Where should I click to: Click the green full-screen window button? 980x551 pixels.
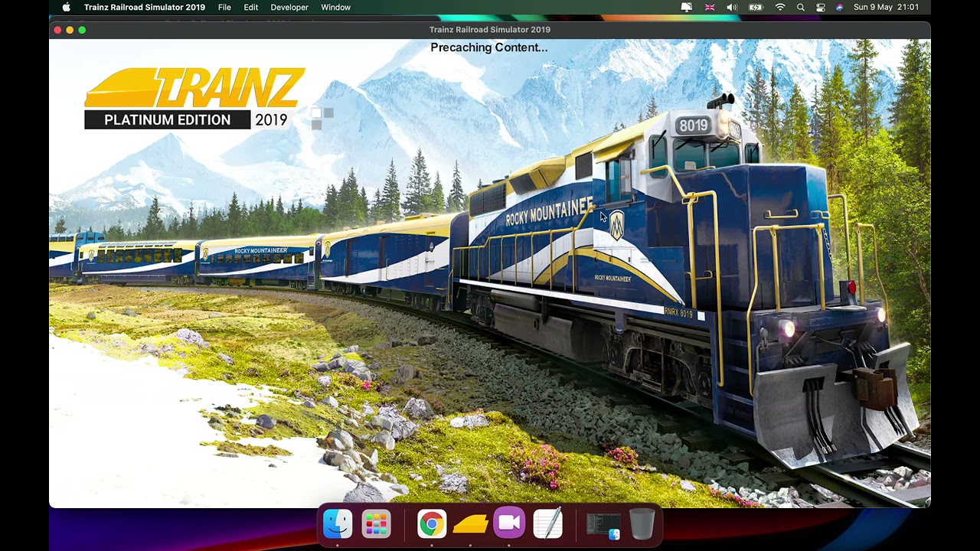coord(82,30)
